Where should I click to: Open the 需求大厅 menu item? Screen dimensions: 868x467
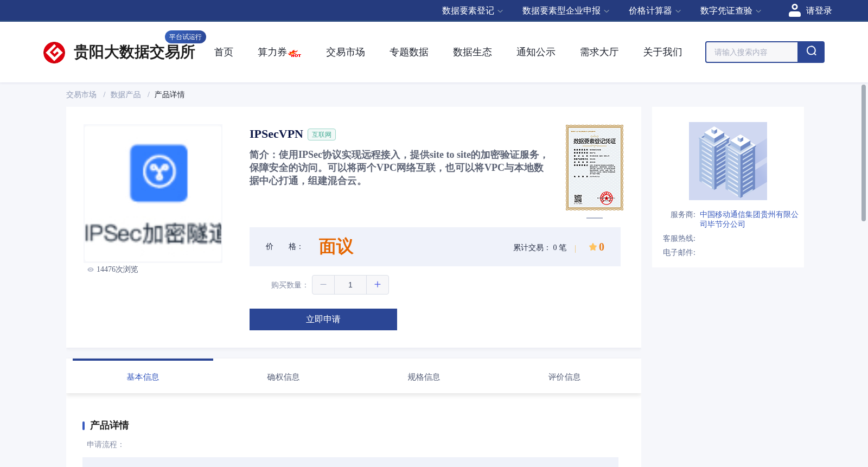tap(599, 52)
